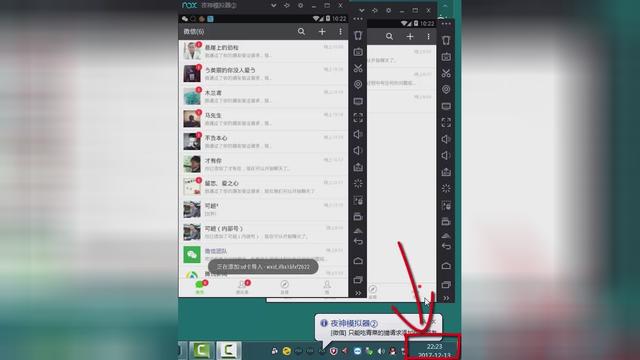Click the Android home icon, front Nox sidebar
The width and height of the screenshot is (640, 360).
[x=358, y=261]
